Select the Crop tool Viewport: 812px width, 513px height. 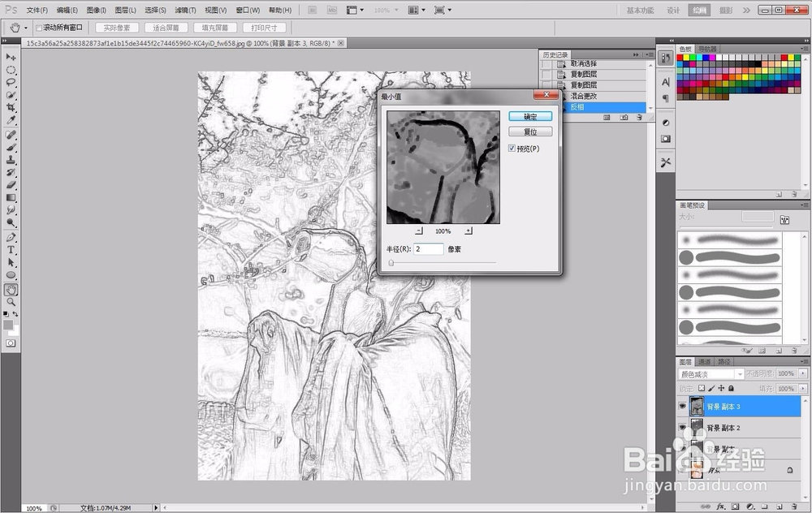[x=11, y=107]
